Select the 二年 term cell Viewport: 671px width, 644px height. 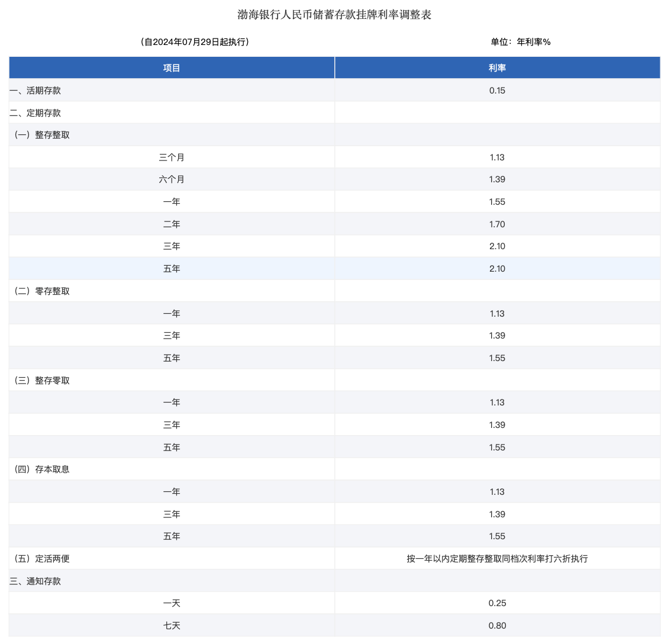coord(172,224)
